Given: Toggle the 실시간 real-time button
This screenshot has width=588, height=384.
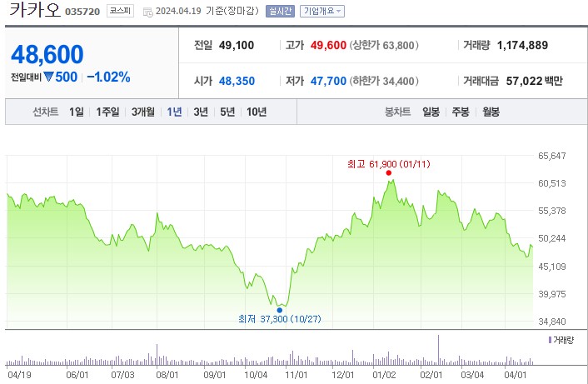Looking at the screenshot, I should (280, 12).
